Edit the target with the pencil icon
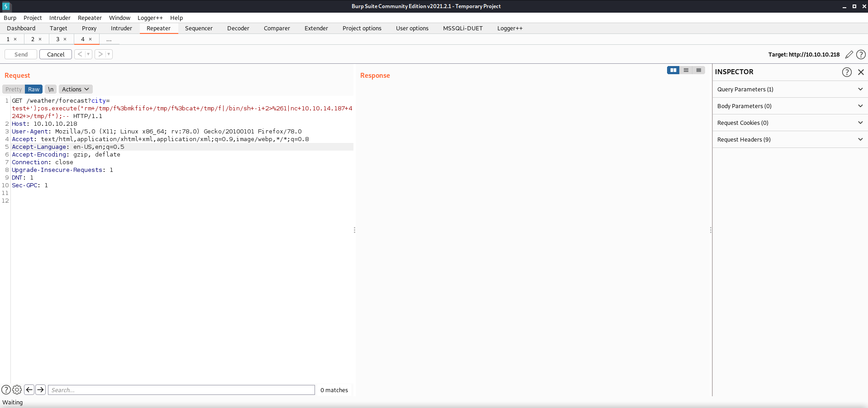Viewport: 868px width, 408px height. point(849,55)
